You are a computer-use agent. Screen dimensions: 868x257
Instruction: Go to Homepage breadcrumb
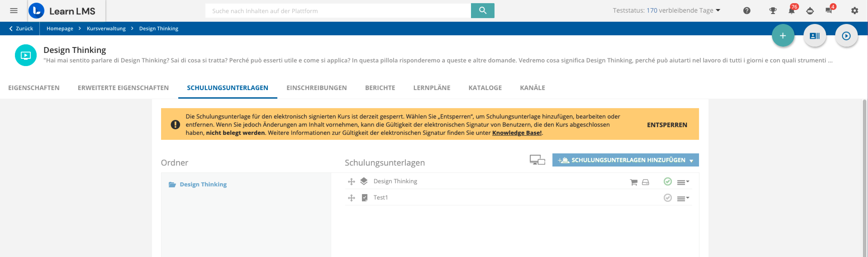(x=60, y=29)
